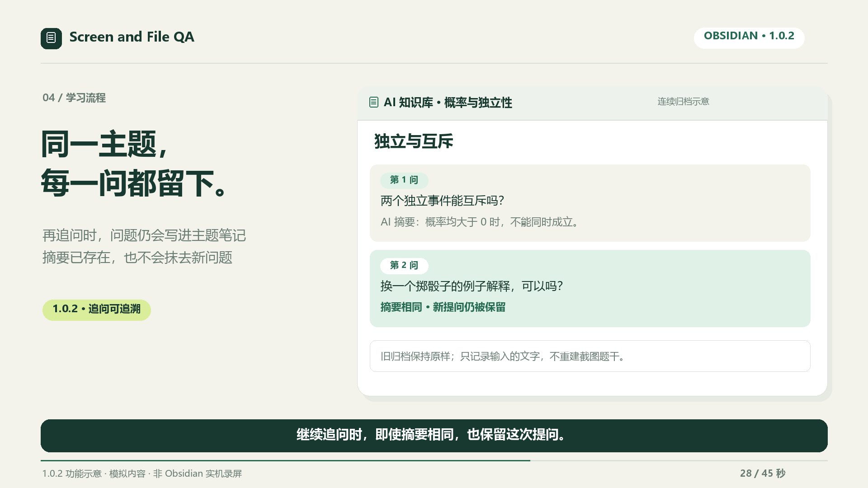The width and height of the screenshot is (868, 488).
Task: Click the text 再追问时，问题仍会写进主题笔记
Action: click(x=144, y=235)
